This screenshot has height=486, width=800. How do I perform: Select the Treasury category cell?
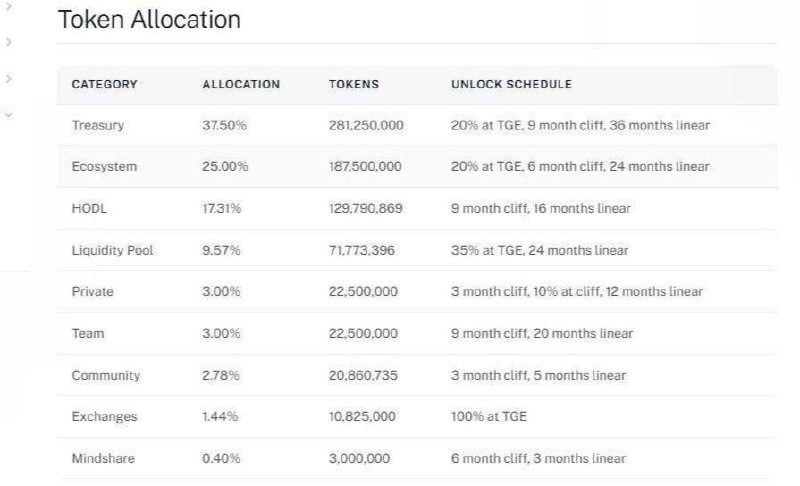click(98, 126)
